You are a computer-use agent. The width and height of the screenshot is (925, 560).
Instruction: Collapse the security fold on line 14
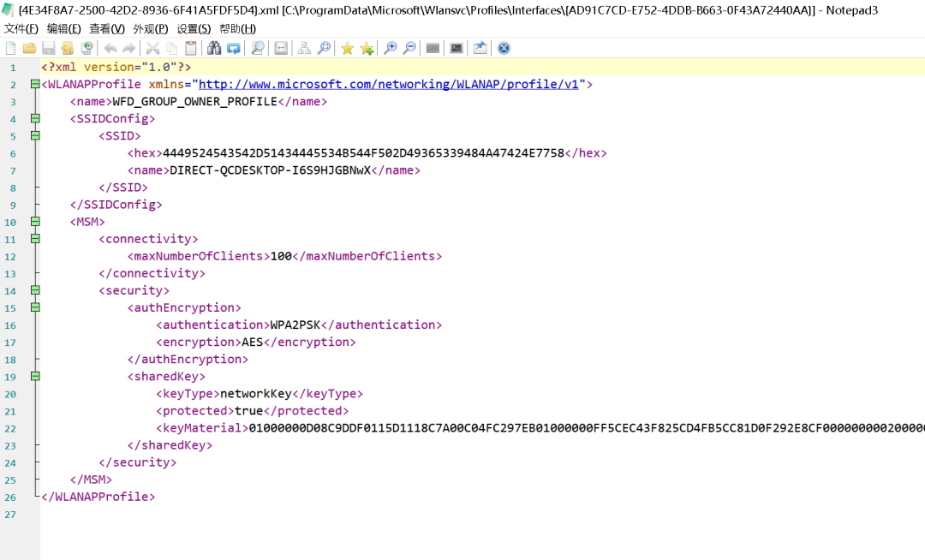click(x=35, y=290)
